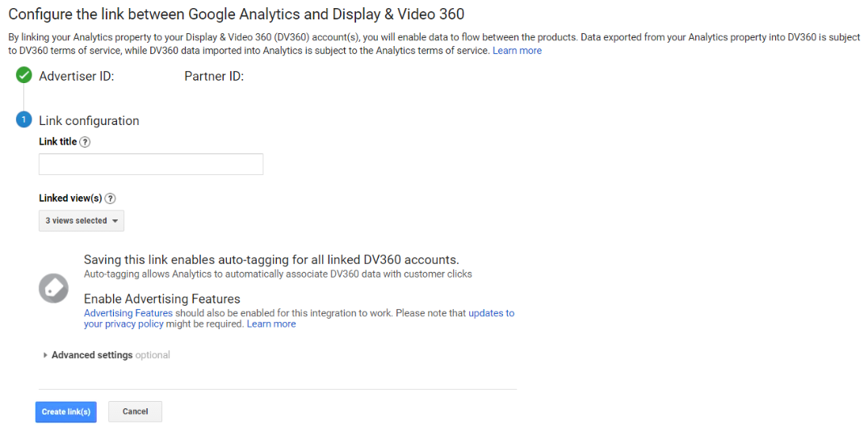Click the Link title label

[58, 142]
